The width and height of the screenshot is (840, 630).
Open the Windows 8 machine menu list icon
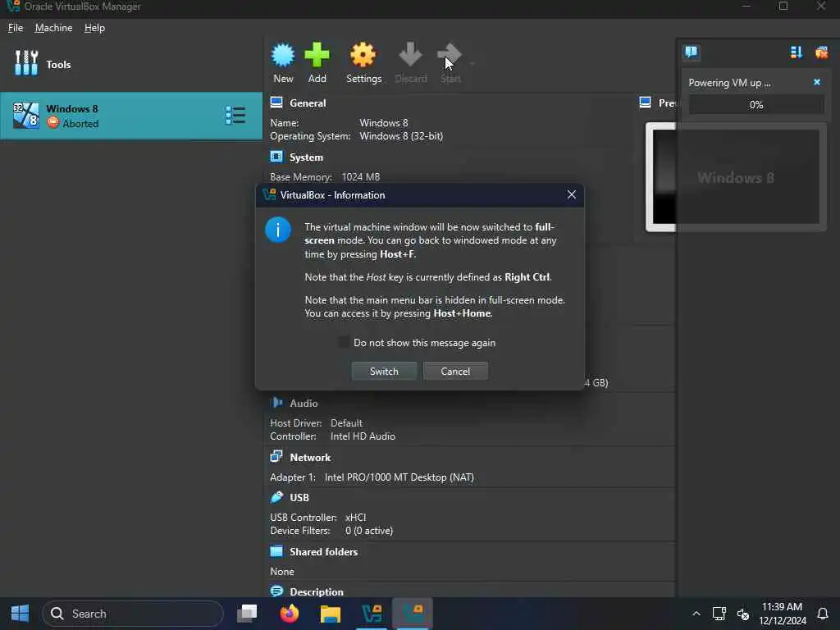[235, 116]
